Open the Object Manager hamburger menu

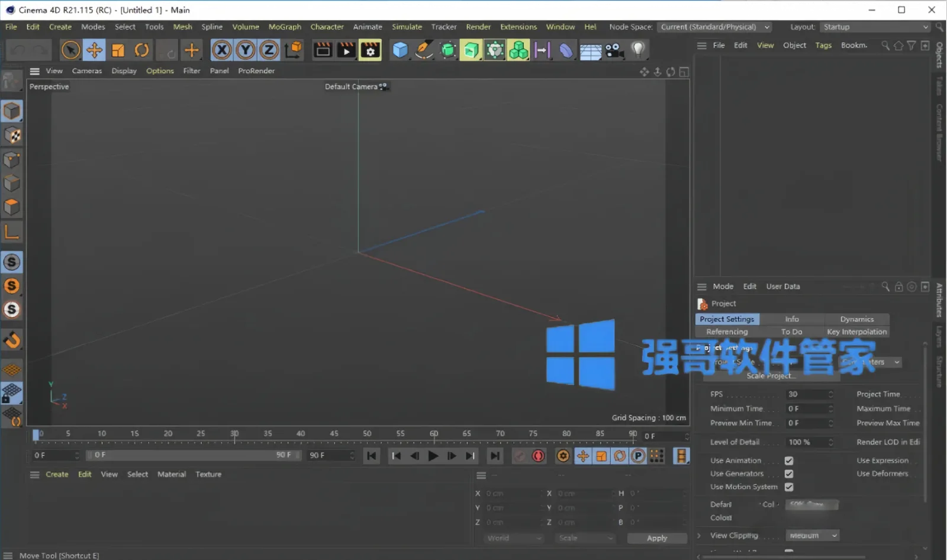pos(702,46)
